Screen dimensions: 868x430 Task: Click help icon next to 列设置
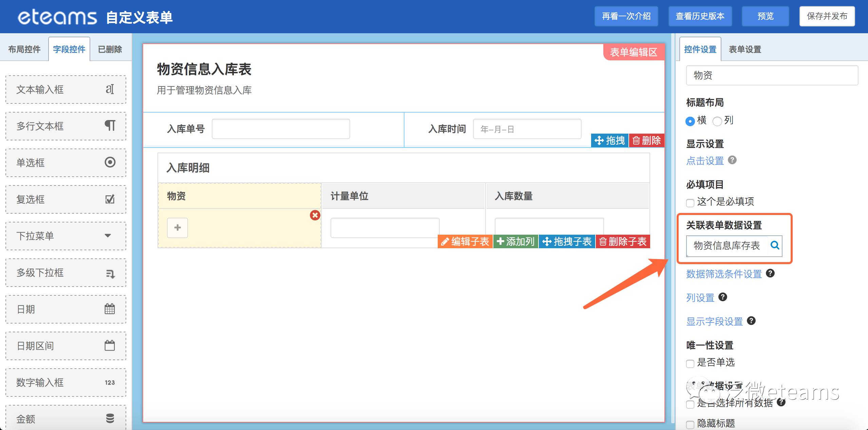point(723,297)
